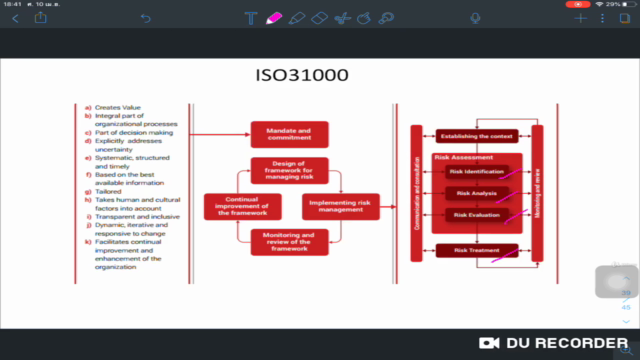This screenshot has width=640, height=360.
Task: Select the Scissors cut tool
Action: click(x=342, y=18)
